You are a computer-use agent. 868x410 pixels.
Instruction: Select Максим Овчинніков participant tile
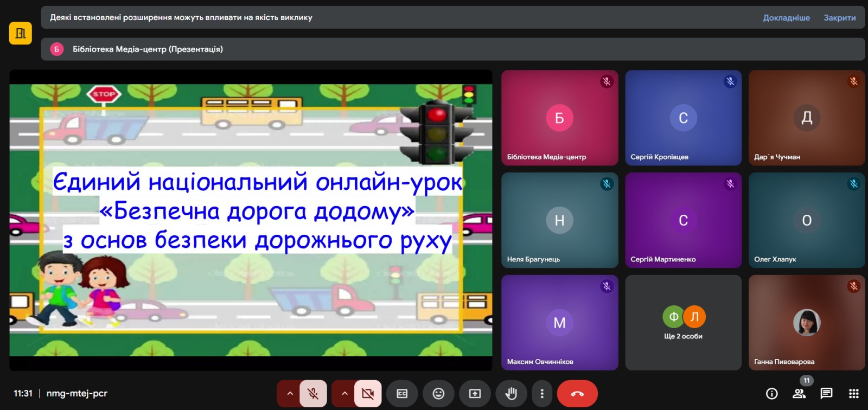click(559, 323)
